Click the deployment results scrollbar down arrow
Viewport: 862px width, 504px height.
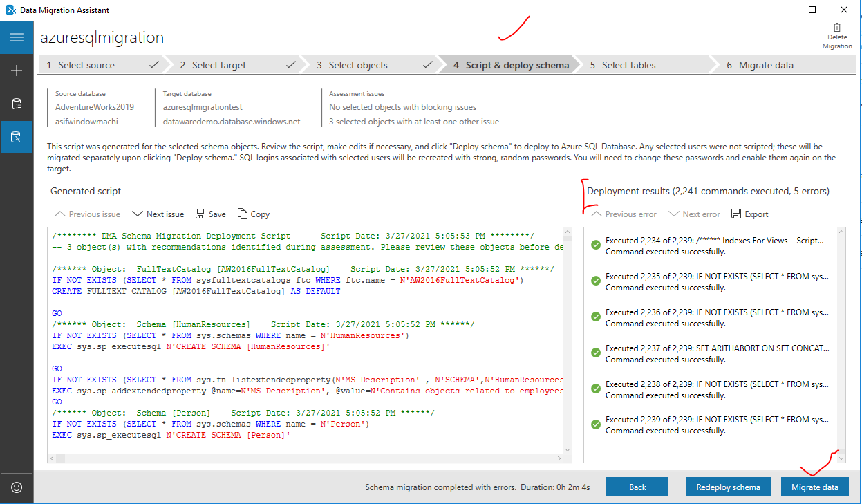click(x=839, y=458)
